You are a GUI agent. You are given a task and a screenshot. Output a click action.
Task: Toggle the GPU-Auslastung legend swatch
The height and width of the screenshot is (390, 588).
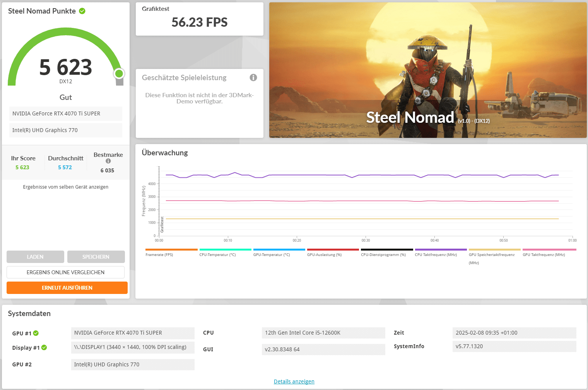coord(333,249)
